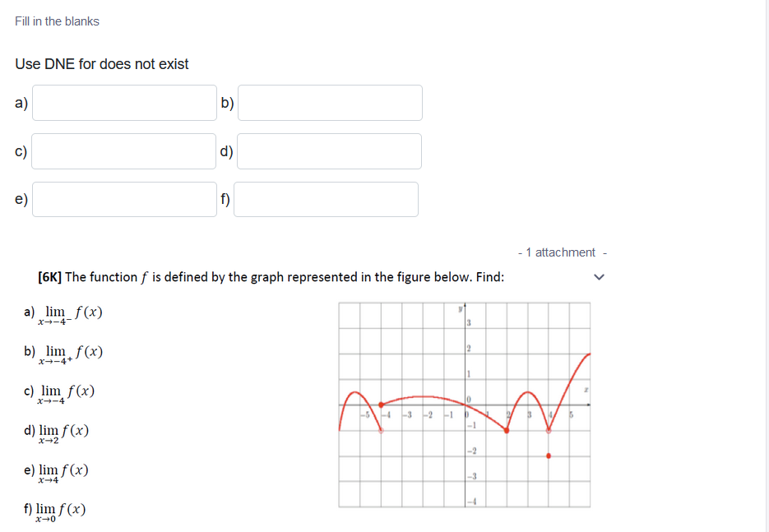
Task: Click the Fill in the blanks heading
Action: [56, 21]
